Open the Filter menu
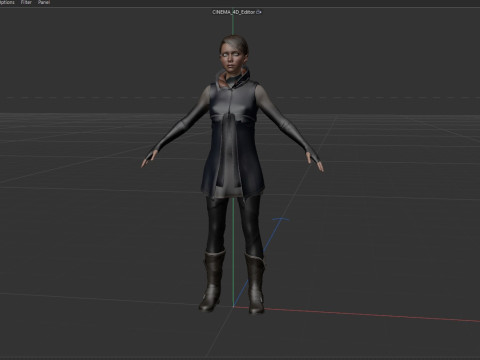Viewport: 480px width, 360px height. (26, 2)
